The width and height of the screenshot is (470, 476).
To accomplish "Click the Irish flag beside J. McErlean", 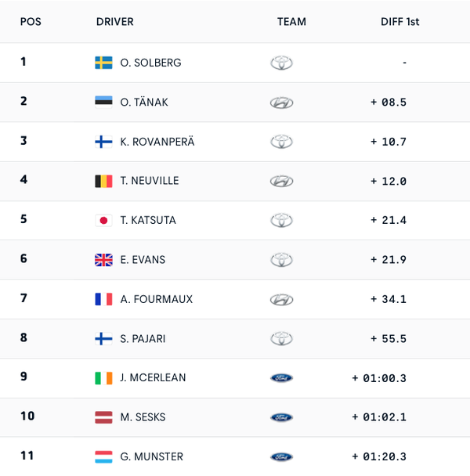I will [x=103, y=377].
